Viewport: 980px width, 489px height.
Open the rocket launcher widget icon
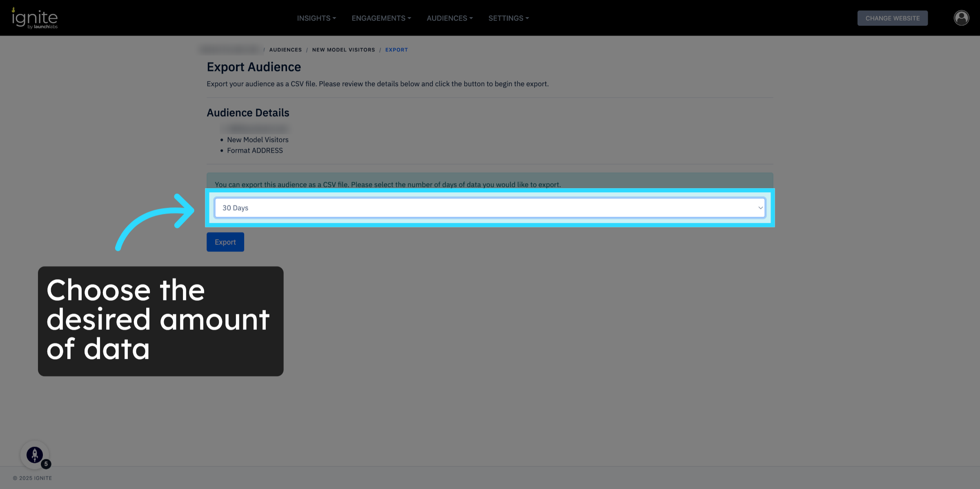35,454
